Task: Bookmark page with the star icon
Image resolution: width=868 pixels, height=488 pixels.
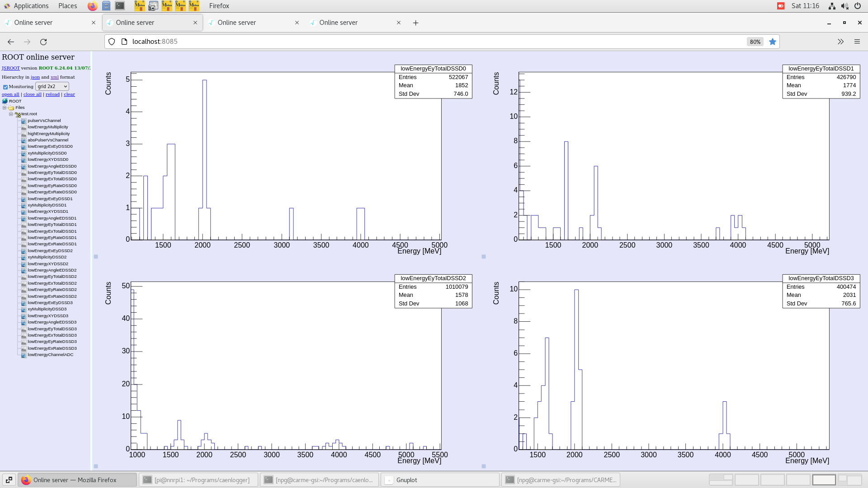Action: pyautogui.click(x=773, y=42)
